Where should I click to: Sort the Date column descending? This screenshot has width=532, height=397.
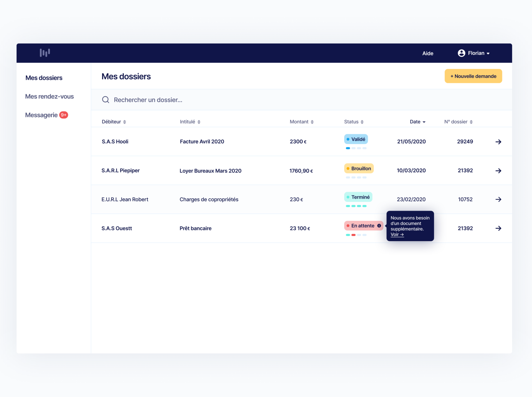[425, 121]
